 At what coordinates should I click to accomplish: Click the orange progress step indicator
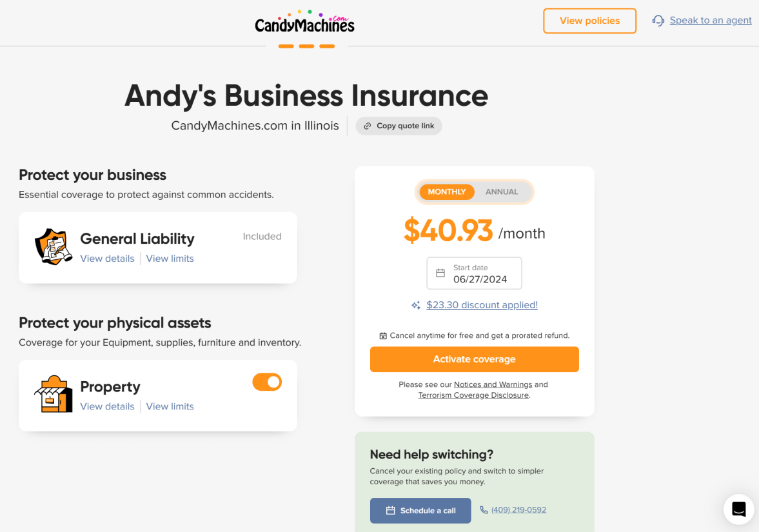coord(306,46)
